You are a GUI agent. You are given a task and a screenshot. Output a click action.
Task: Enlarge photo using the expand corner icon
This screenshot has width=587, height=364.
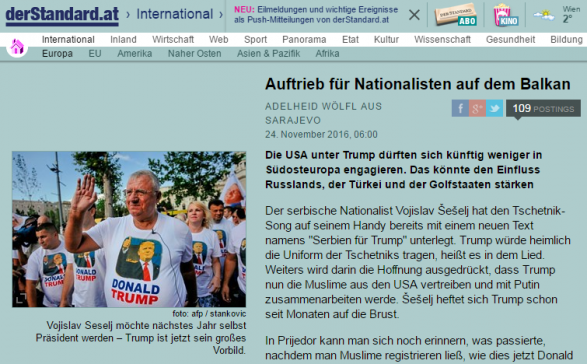coord(21,298)
